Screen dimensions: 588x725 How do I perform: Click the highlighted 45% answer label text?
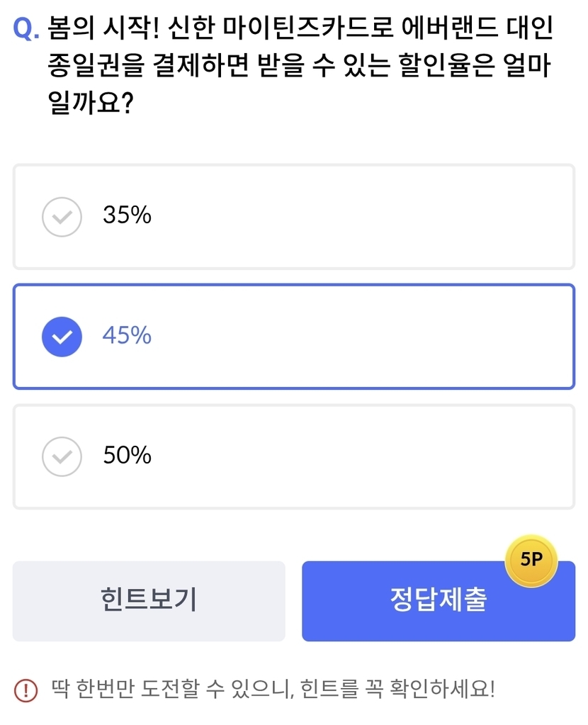(128, 335)
